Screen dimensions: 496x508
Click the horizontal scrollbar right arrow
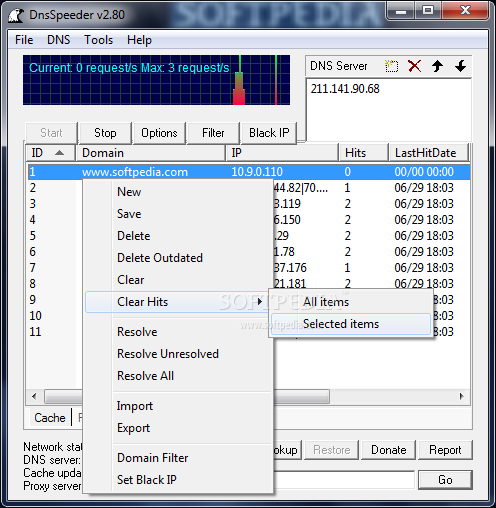coord(462,396)
